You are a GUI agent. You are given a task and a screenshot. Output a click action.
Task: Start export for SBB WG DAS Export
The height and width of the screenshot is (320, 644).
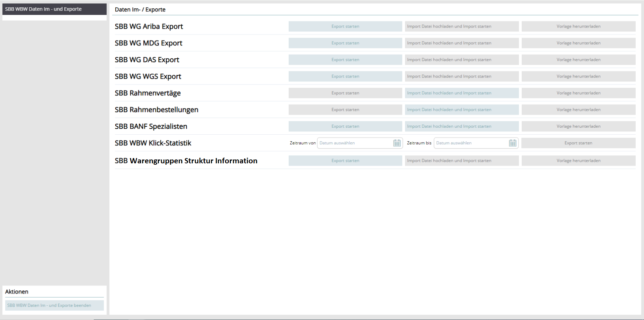pos(345,60)
